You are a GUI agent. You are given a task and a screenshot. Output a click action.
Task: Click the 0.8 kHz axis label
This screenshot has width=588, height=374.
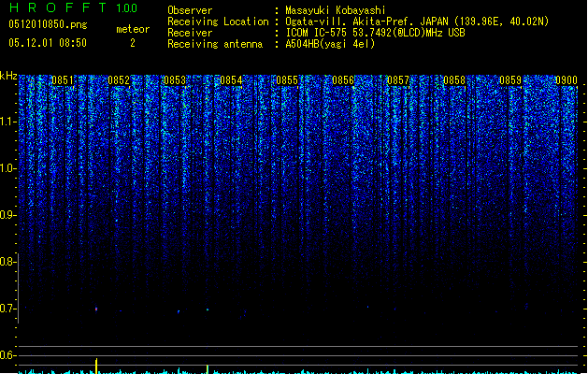pos(7,262)
